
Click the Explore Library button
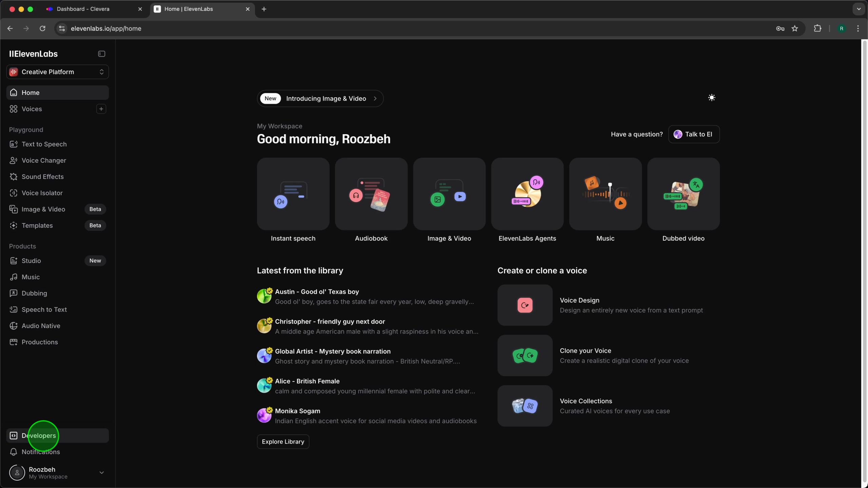pyautogui.click(x=283, y=442)
